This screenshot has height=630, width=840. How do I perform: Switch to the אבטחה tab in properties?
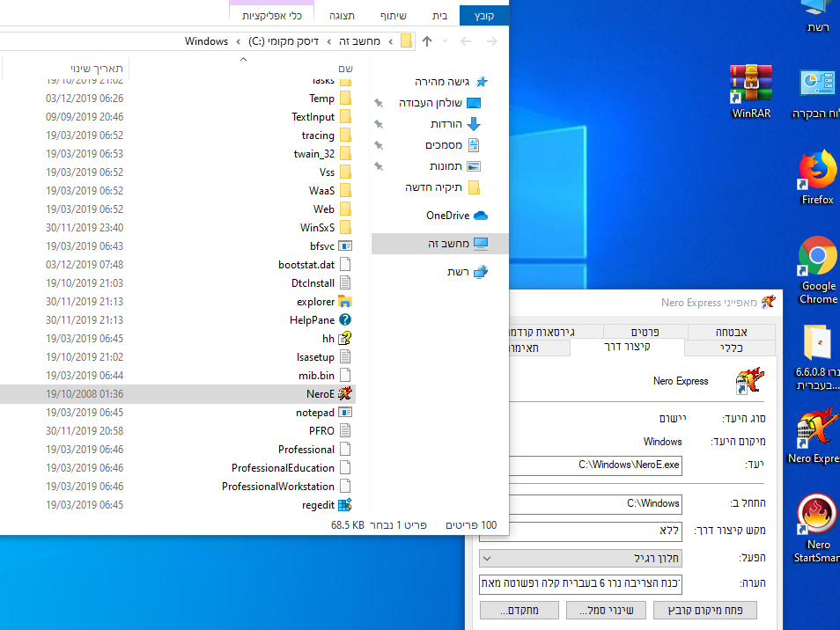click(x=731, y=332)
